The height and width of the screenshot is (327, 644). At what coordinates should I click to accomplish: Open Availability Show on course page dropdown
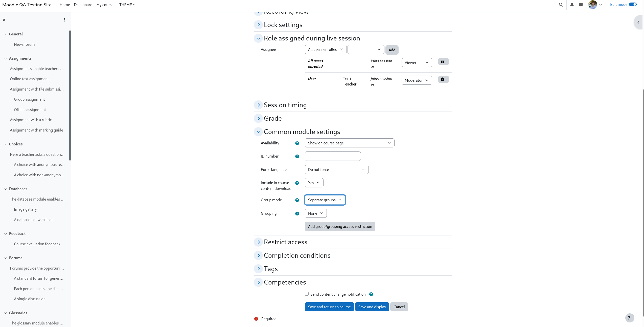[349, 143]
